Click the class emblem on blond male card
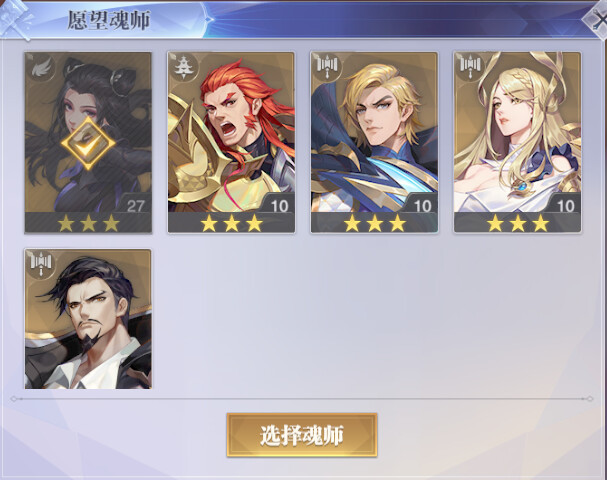 click(327, 67)
